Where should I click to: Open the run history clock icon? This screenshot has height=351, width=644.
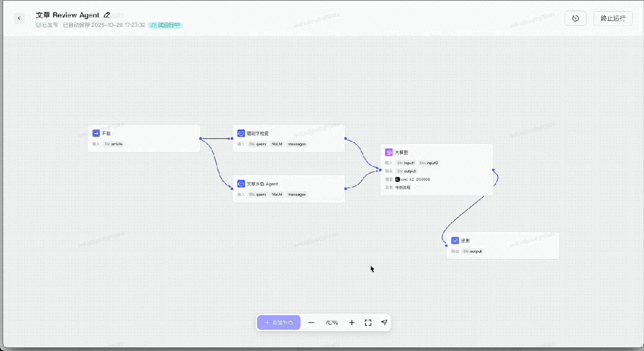(575, 19)
